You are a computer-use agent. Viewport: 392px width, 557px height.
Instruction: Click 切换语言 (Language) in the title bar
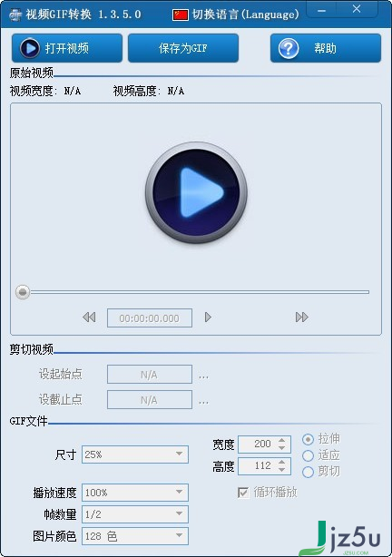coord(245,15)
